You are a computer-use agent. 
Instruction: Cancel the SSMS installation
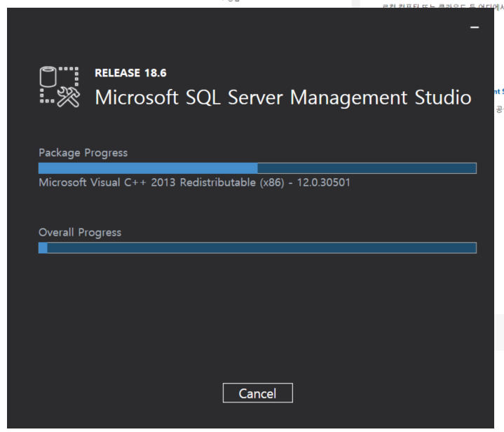(x=257, y=393)
